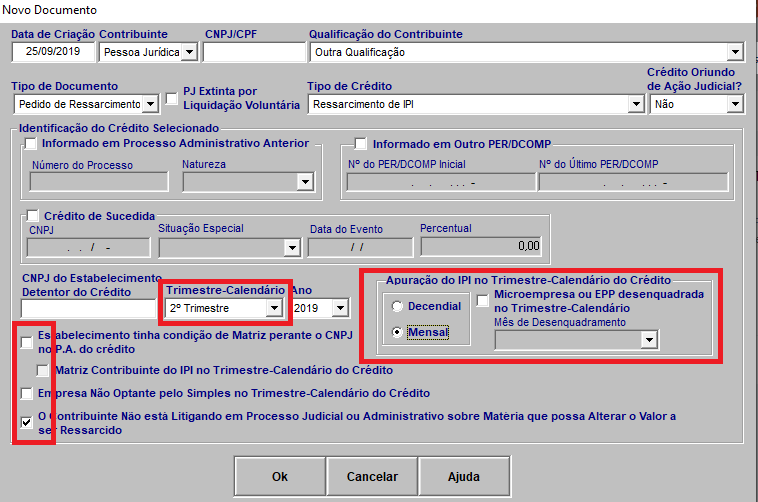Open Ajuda help button
Viewport: 758px width, 502px height.
(x=463, y=477)
